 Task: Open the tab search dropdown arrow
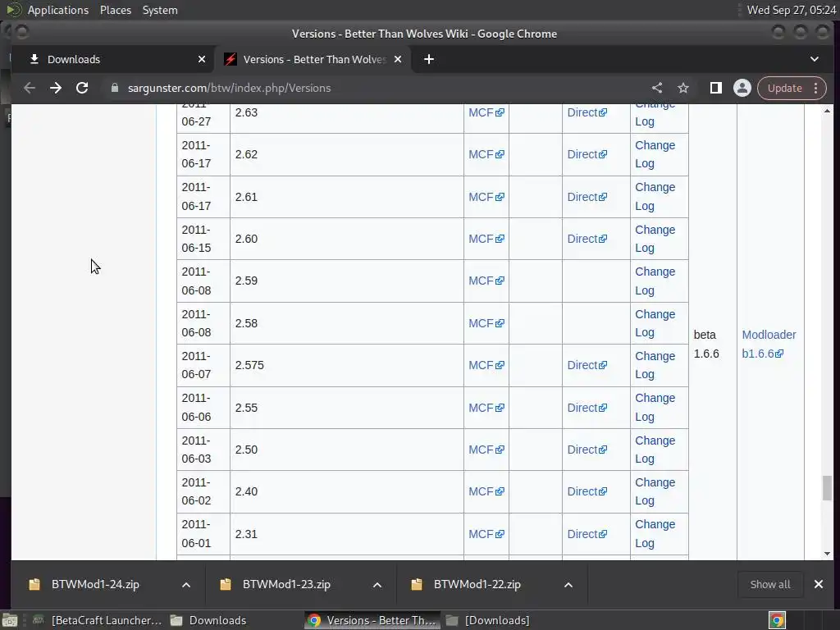coord(815,59)
